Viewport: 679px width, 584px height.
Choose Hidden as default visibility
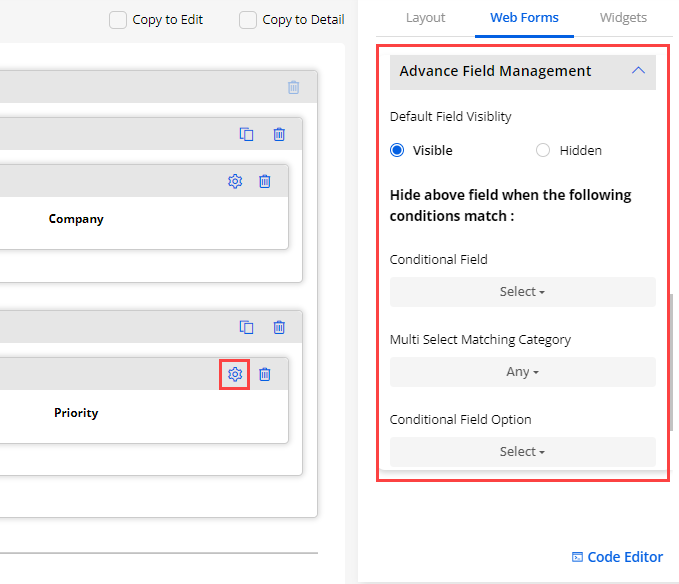(543, 151)
